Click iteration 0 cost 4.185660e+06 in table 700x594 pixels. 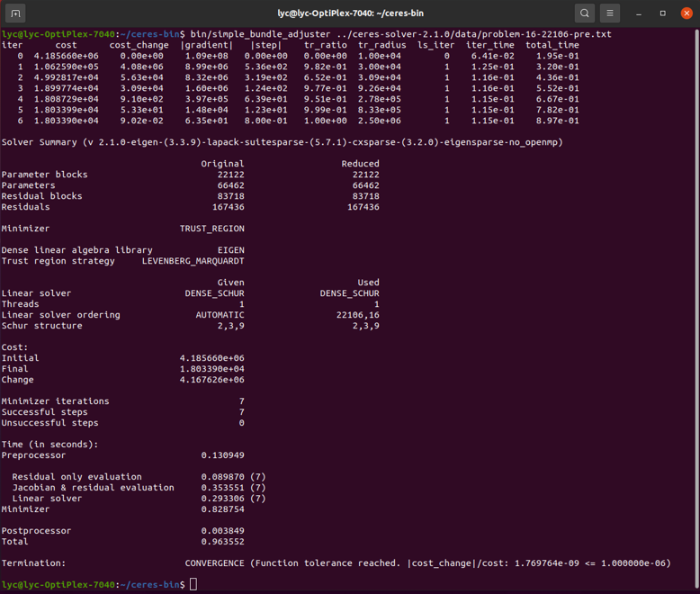pyautogui.click(x=66, y=56)
